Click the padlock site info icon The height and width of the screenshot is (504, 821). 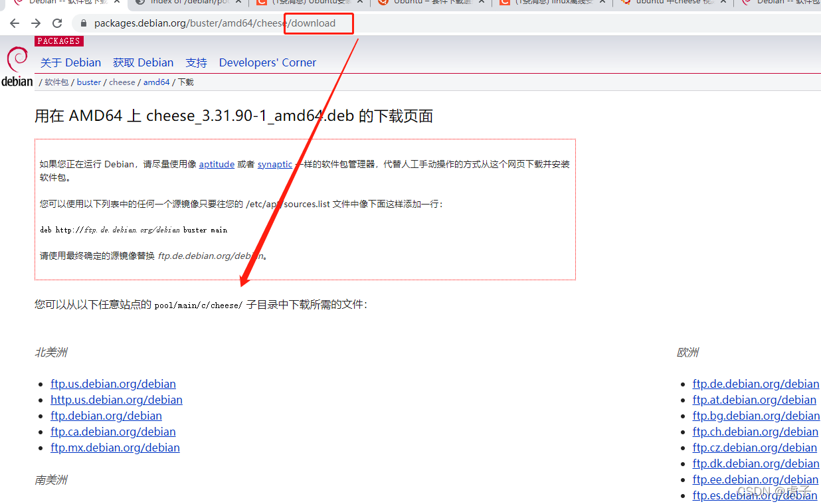pyautogui.click(x=84, y=23)
